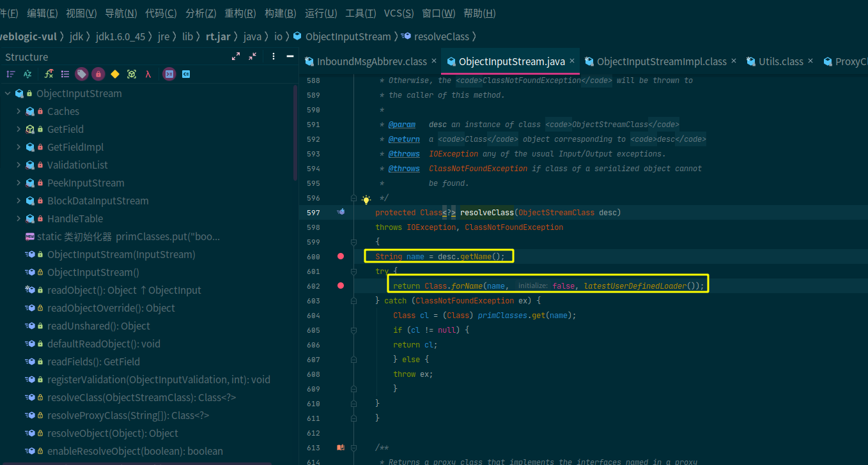Click the lambda icon in Structure toolbar
Image resolution: width=868 pixels, height=465 pixels.
(x=148, y=74)
